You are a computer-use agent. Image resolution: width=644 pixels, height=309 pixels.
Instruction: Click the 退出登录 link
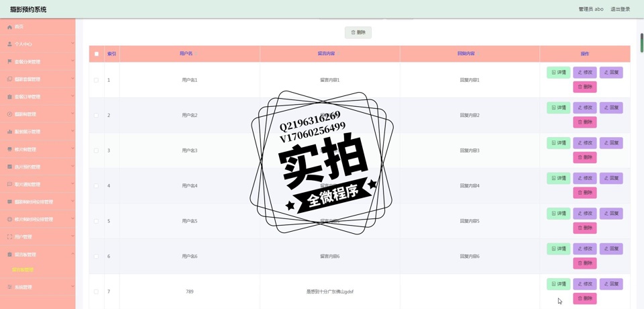[x=620, y=9]
